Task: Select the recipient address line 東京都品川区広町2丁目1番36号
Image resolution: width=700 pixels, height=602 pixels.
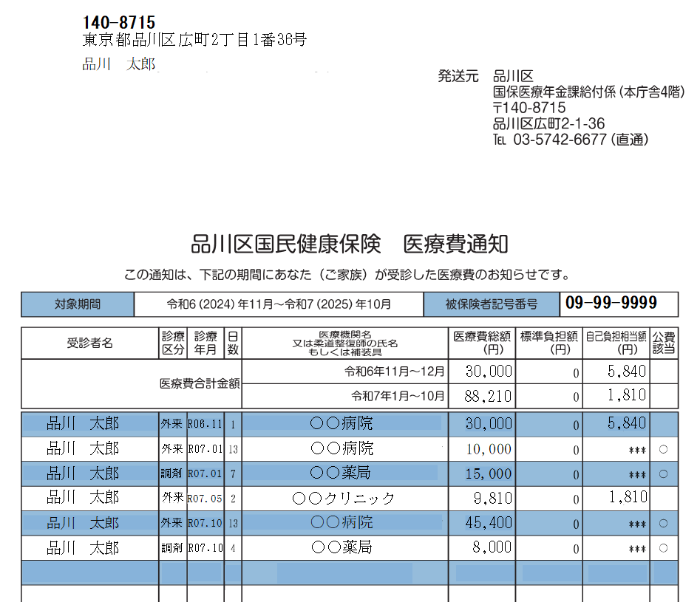Action: point(194,41)
